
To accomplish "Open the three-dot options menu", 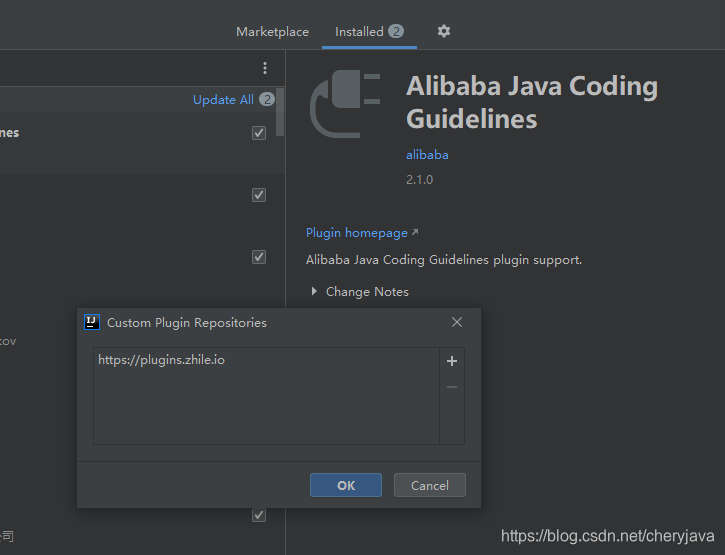I will coord(265,68).
